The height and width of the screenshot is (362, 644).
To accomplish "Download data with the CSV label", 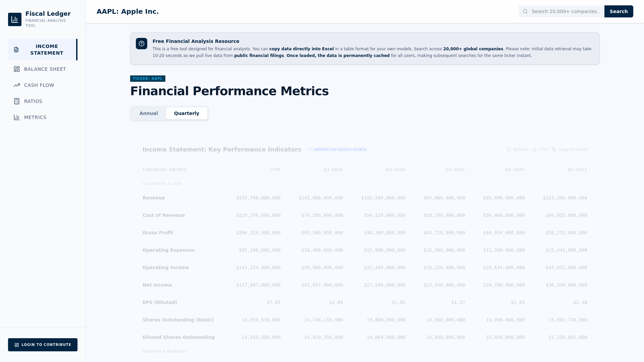I will pyautogui.click(x=543, y=149).
